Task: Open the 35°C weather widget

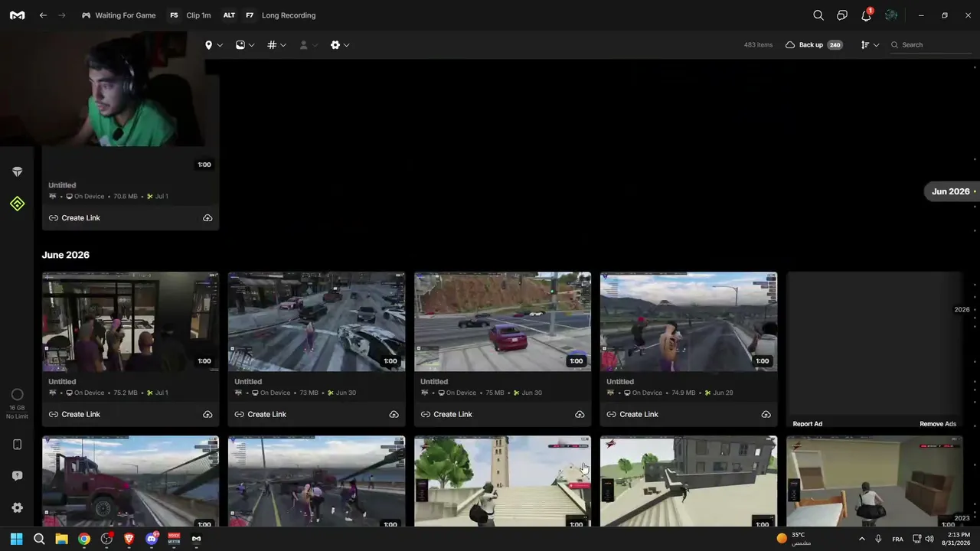Action: (794, 539)
